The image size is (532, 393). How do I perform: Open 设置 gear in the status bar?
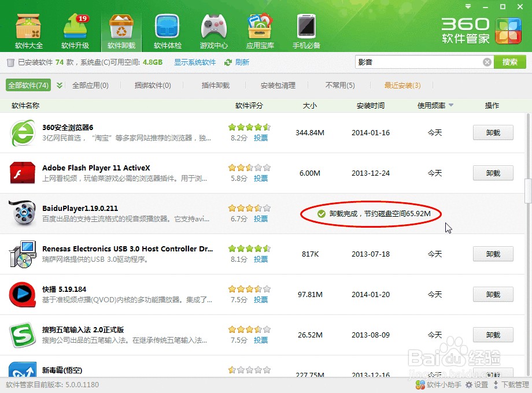coord(476,384)
